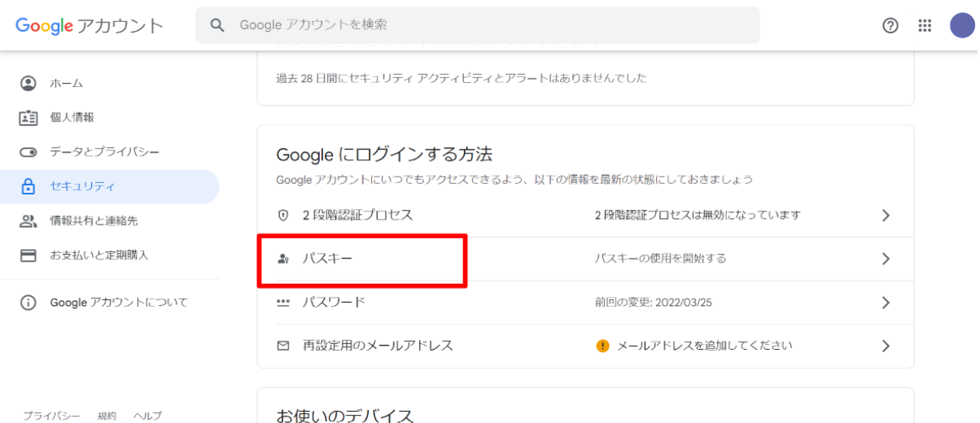Click the search magnifier icon
980x423 pixels.
217,25
